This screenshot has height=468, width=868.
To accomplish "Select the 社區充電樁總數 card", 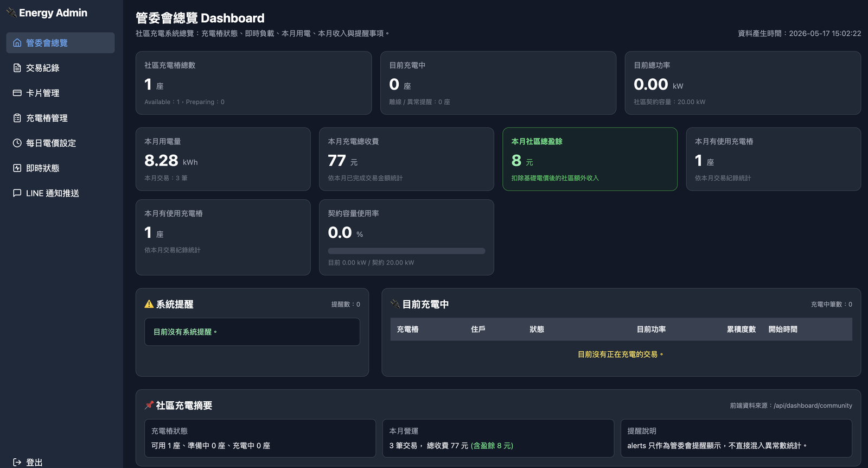I will [x=253, y=83].
